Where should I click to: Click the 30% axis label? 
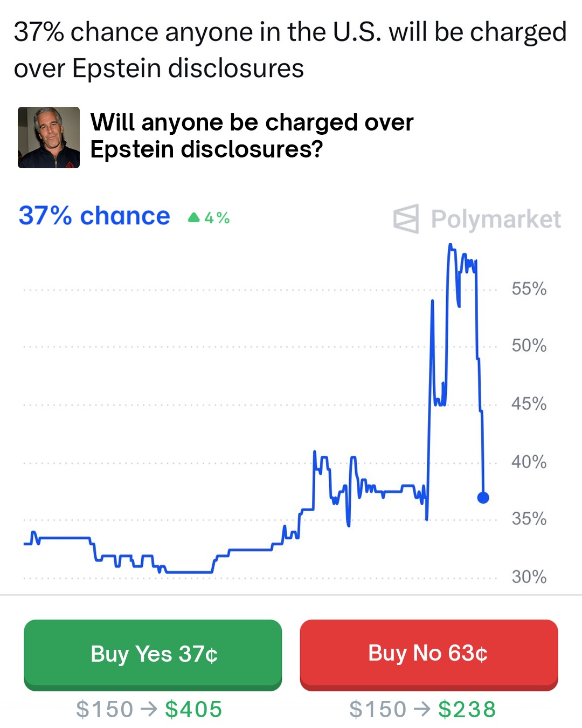(x=529, y=577)
